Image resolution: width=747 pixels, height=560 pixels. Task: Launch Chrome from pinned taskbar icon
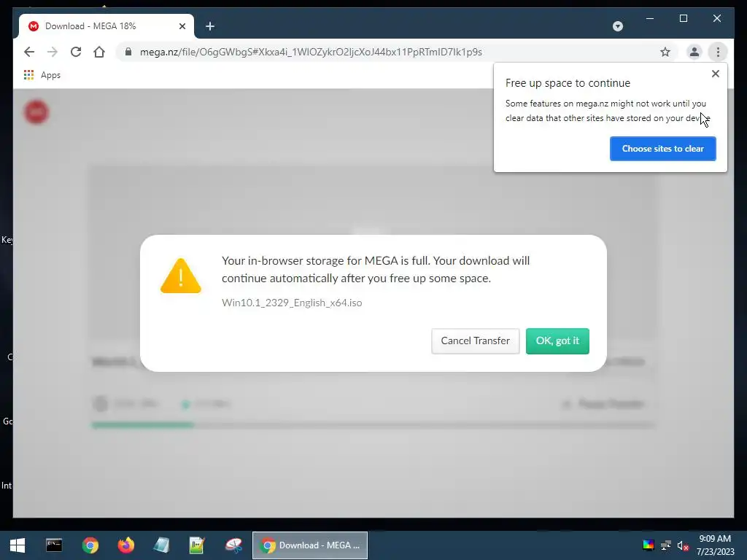click(x=90, y=545)
